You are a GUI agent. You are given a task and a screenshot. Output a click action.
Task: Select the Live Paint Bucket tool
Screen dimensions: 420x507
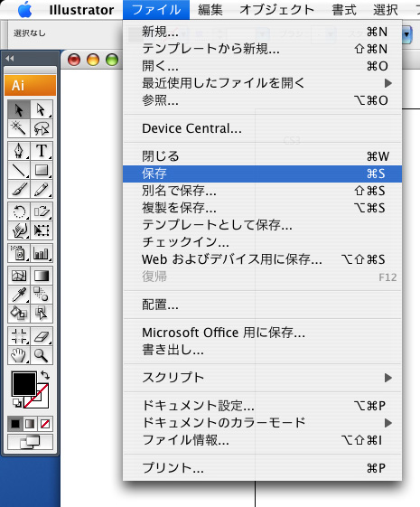[x=19, y=314]
